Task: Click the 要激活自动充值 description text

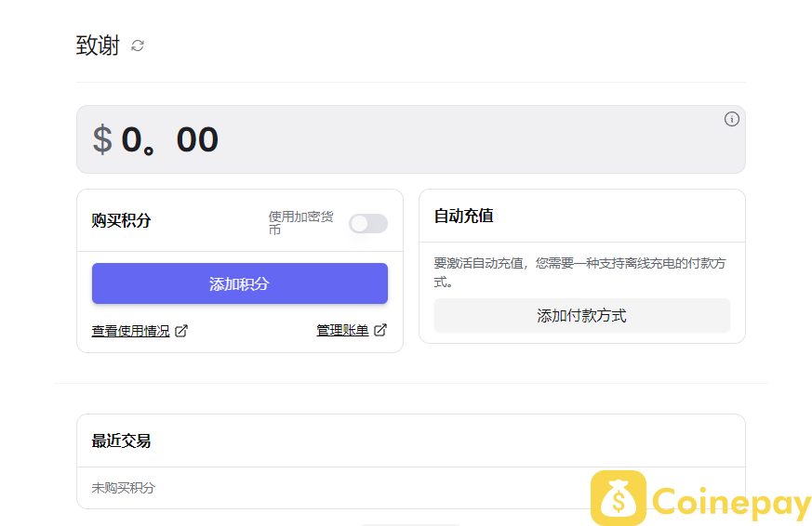Action: [579, 272]
